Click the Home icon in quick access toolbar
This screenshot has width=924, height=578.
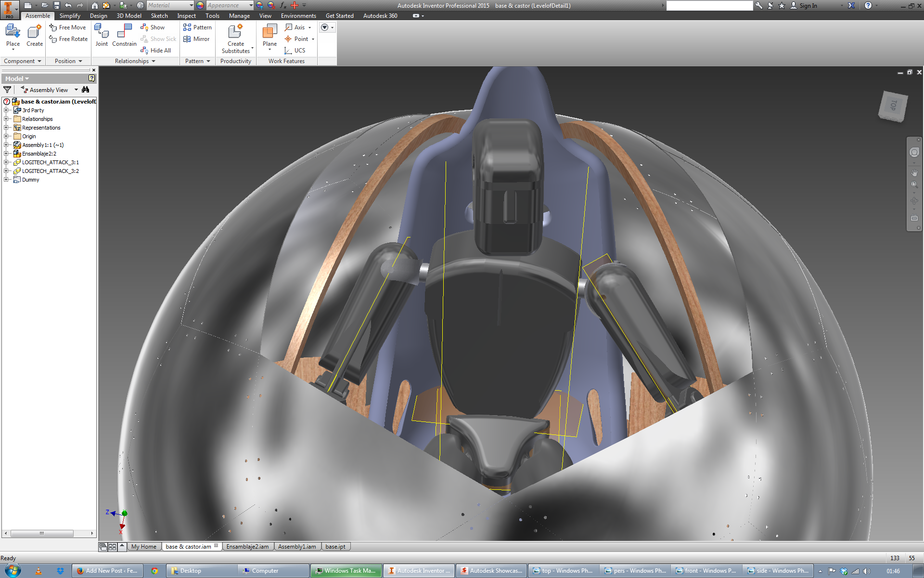click(94, 5)
